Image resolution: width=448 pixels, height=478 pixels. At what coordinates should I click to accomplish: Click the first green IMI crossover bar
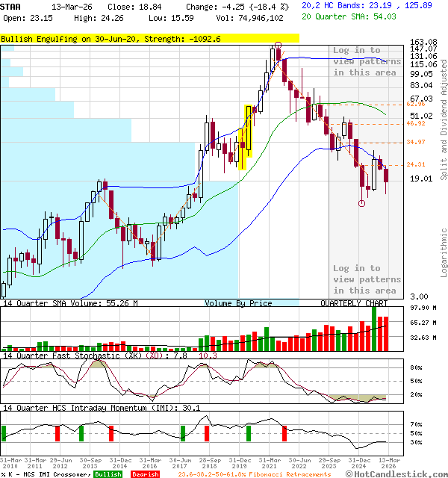click(3, 433)
